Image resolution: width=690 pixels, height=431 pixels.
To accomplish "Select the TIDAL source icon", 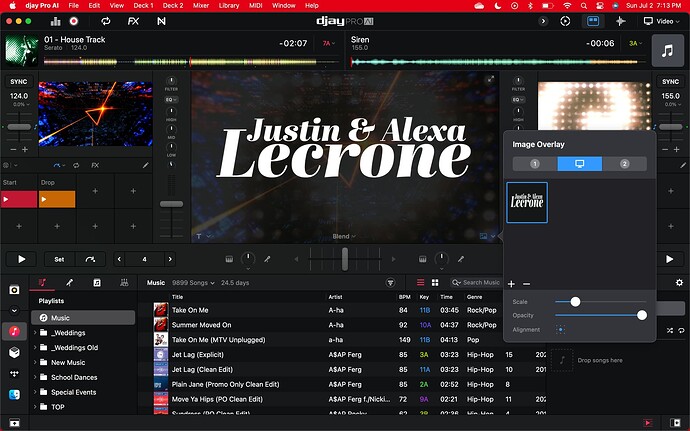I will [14, 374].
